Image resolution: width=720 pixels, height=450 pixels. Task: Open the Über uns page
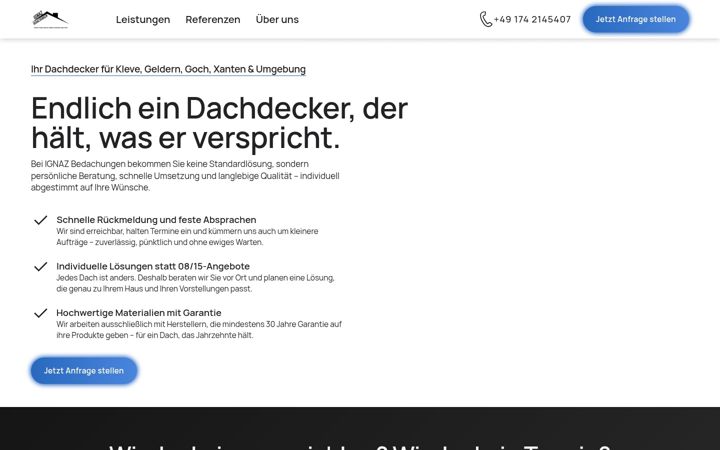(277, 19)
